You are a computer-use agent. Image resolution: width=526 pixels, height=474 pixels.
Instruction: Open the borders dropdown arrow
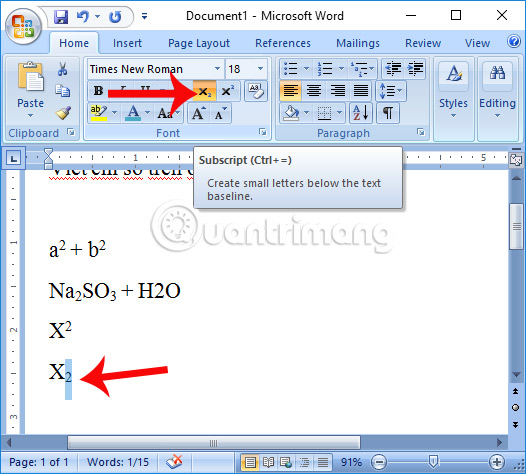click(339, 113)
